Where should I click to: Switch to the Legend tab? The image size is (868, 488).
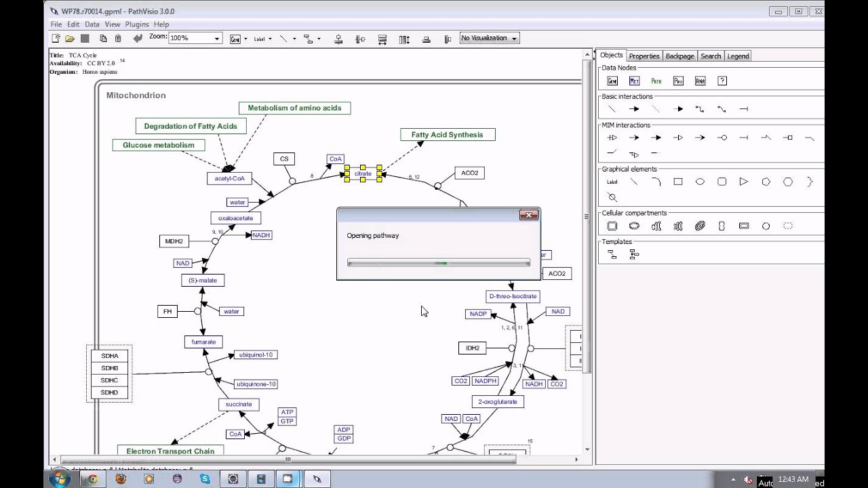pos(738,56)
